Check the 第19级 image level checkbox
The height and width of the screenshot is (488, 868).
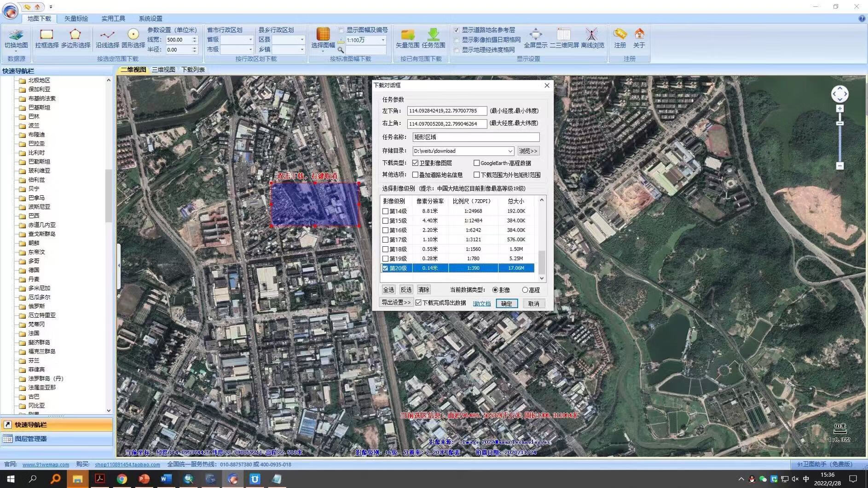[x=386, y=259]
